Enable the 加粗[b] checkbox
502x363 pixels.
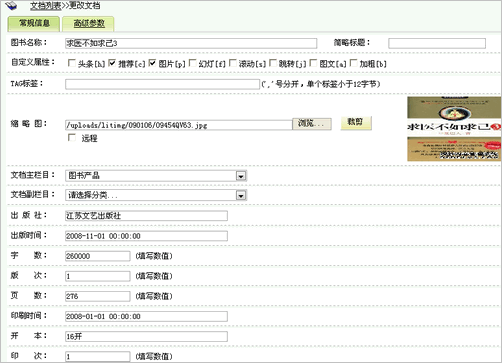[x=353, y=63]
